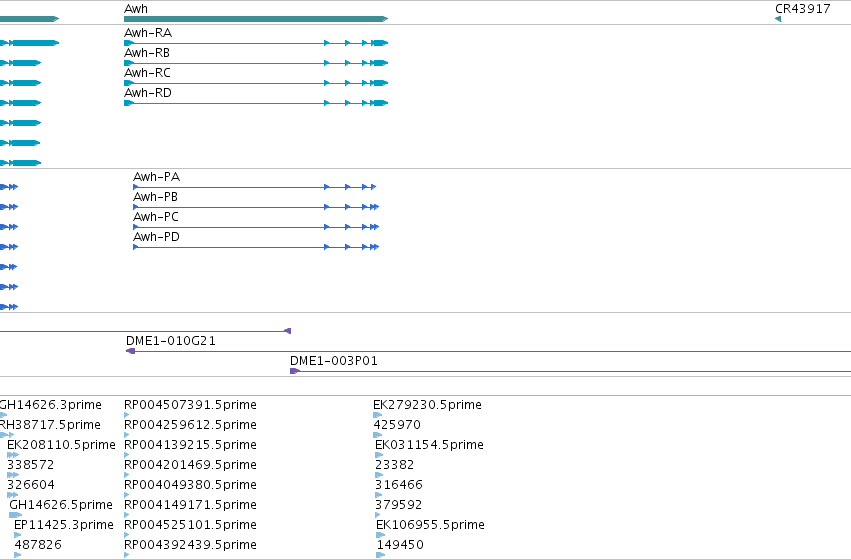This screenshot has width=851, height=560.
Task: Select the arrow glyph under RP004507391.5prime
Action: point(127,415)
